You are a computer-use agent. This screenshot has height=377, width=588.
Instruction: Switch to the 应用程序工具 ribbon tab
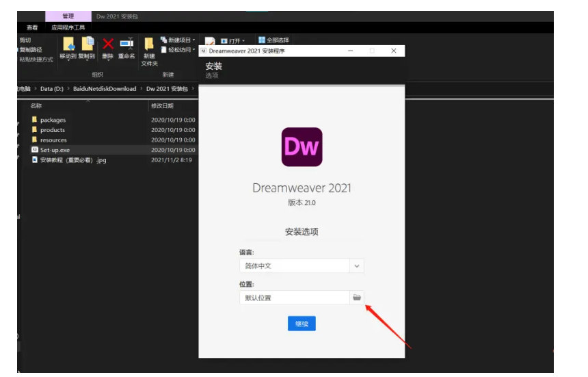(x=68, y=27)
